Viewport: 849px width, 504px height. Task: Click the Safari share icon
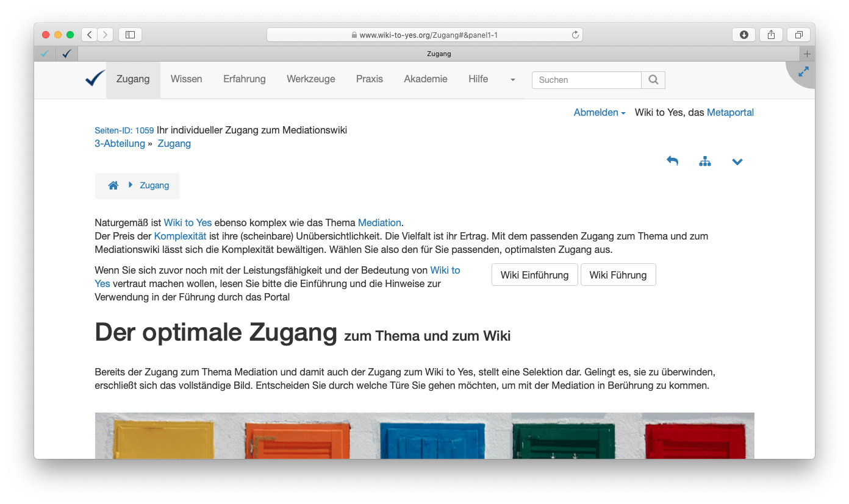[x=771, y=35]
